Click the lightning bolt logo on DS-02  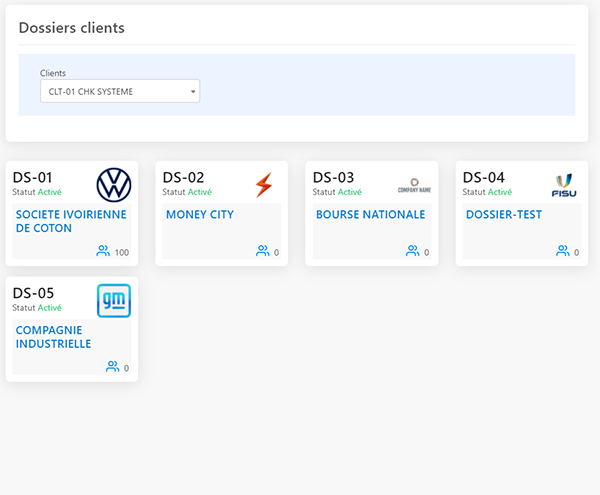click(x=264, y=185)
